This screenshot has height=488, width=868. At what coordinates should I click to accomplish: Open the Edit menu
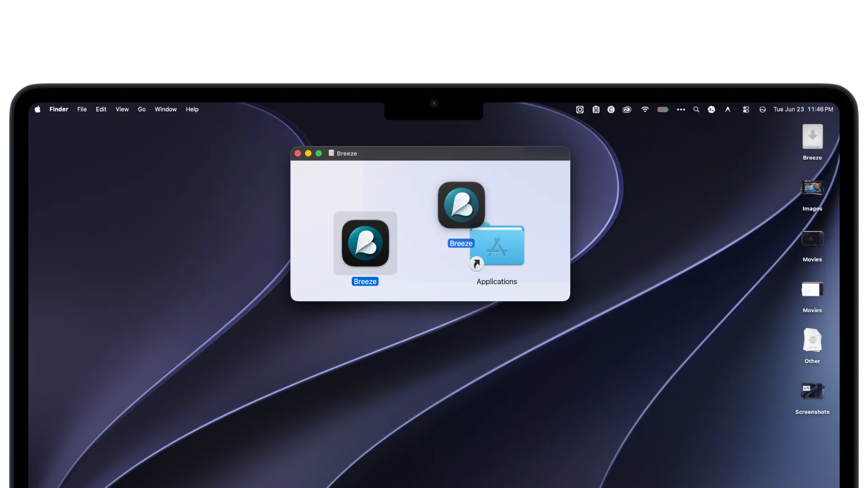pyautogui.click(x=101, y=109)
